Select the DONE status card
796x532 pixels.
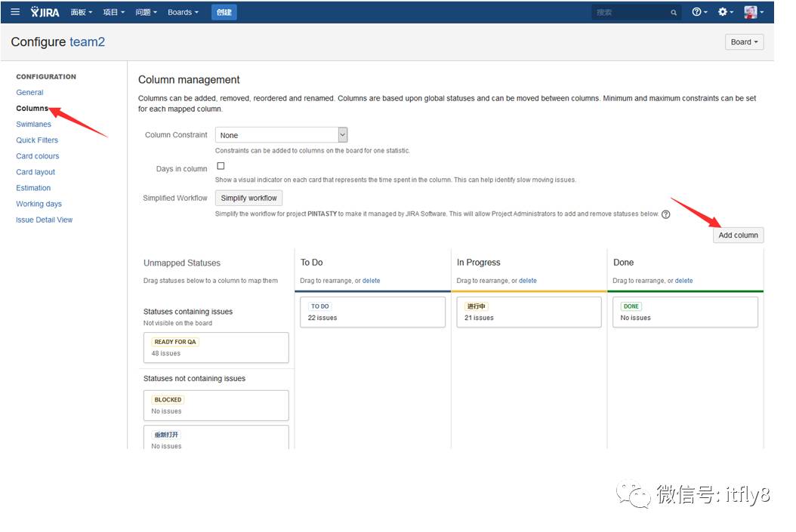tap(685, 312)
